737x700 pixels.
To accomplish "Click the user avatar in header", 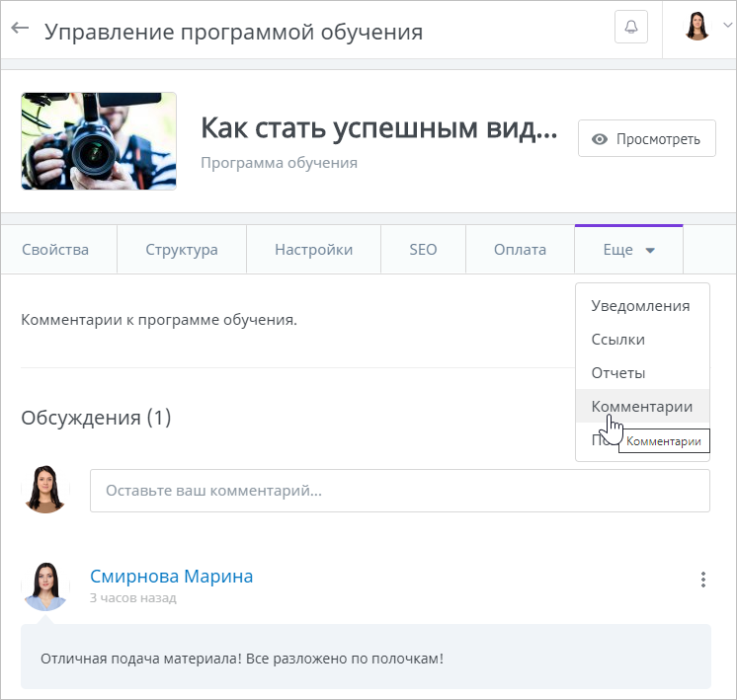I will tap(696, 26).
